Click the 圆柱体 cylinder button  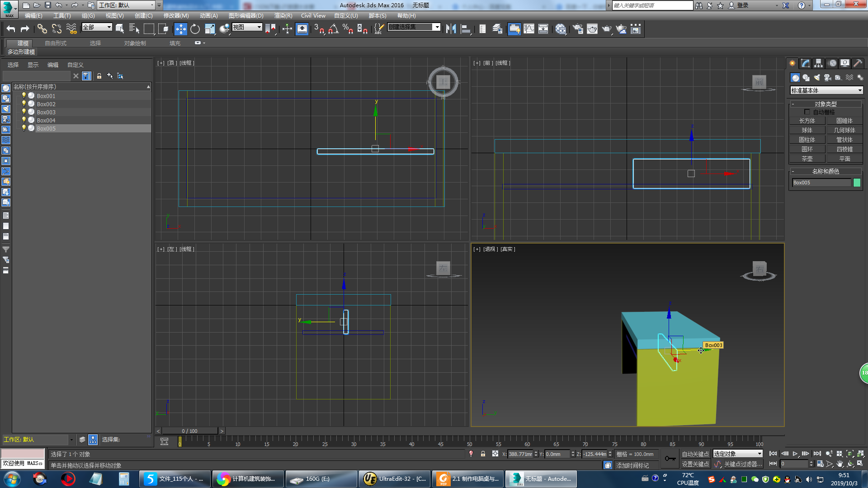click(807, 140)
